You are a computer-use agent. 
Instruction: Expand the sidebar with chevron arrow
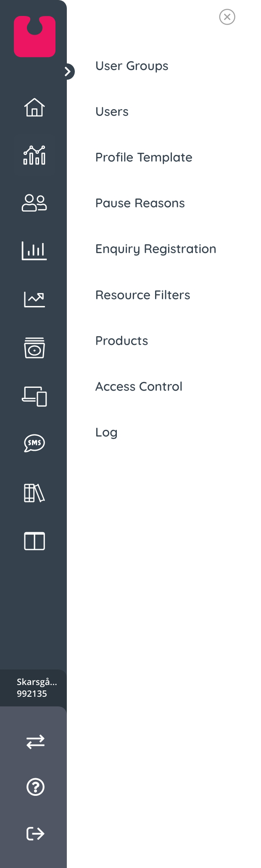click(x=67, y=72)
